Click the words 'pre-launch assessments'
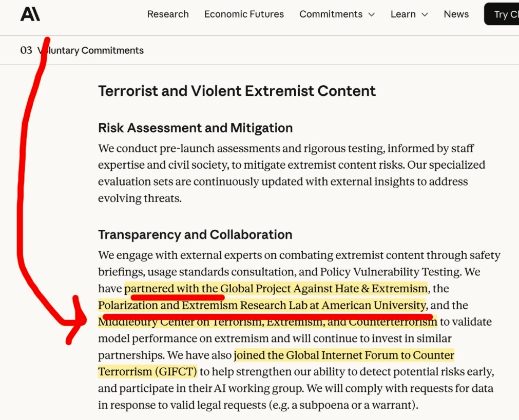519x420 pixels. coord(220,149)
